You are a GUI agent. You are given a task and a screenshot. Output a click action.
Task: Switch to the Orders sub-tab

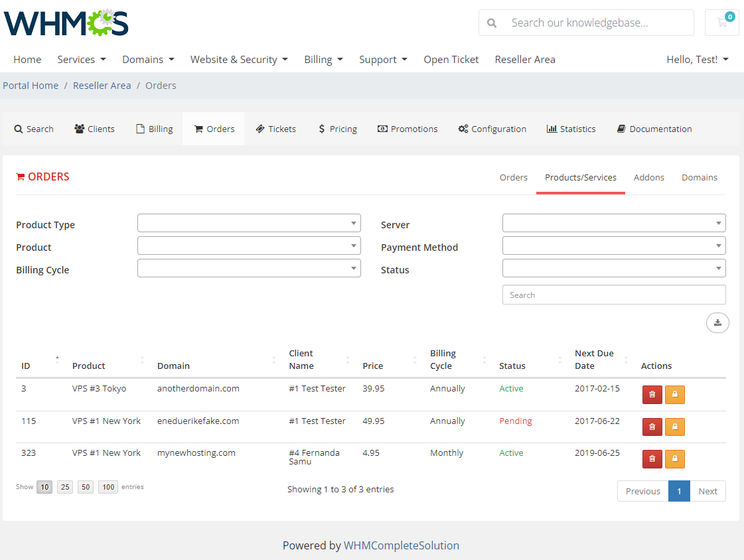coord(514,177)
